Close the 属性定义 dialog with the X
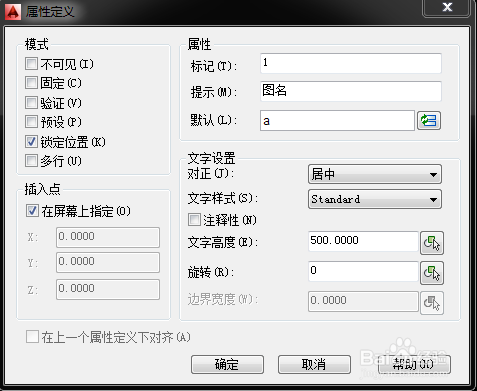Viewport: 477px width, 391px height. (x=447, y=7)
